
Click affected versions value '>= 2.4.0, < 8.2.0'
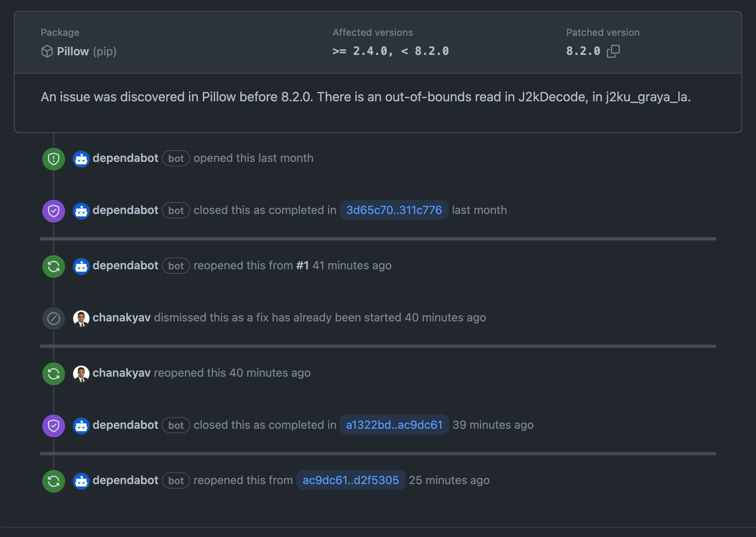[x=391, y=51]
